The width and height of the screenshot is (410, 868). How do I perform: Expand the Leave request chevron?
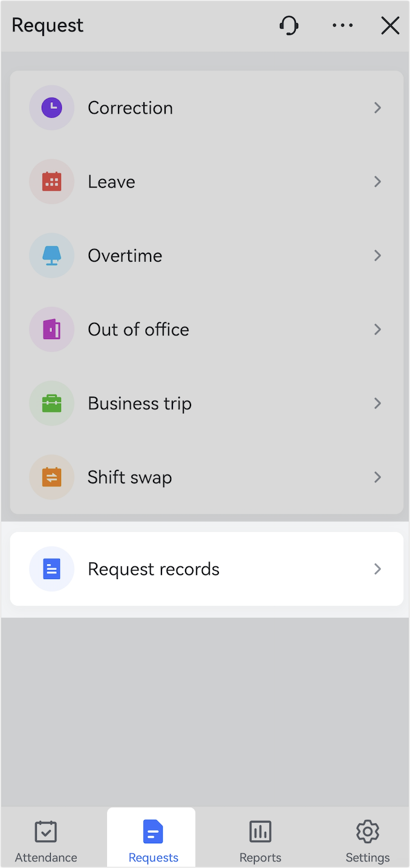pyautogui.click(x=377, y=181)
